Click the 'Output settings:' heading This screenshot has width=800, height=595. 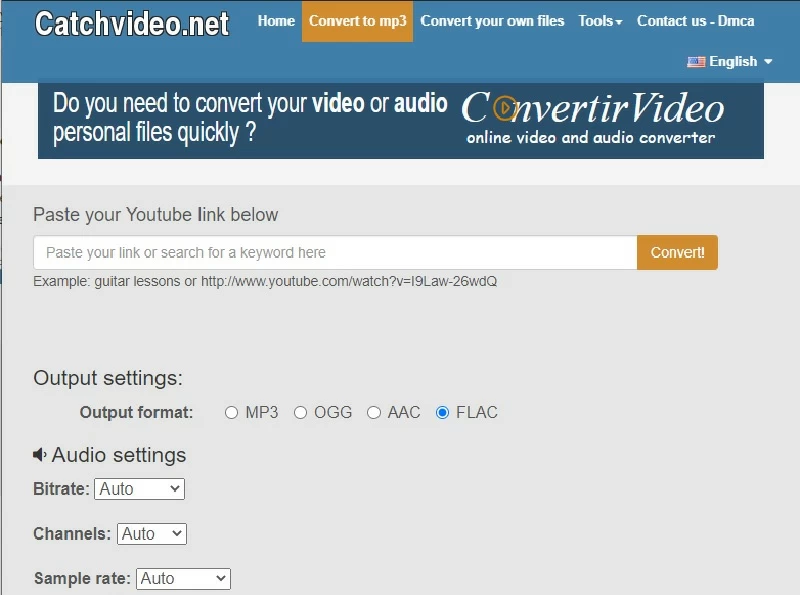click(108, 378)
